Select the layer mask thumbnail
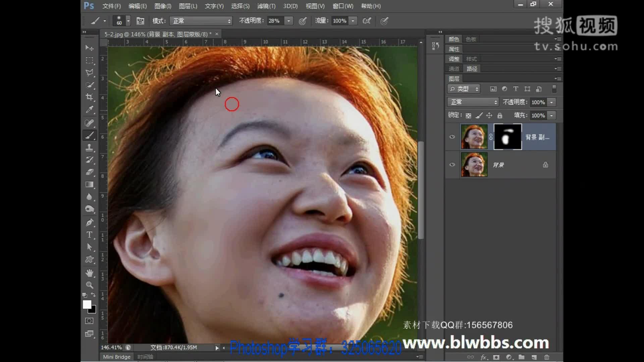Image resolution: width=644 pixels, height=362 pixels. pyautogui.click(x=507, y=137)
